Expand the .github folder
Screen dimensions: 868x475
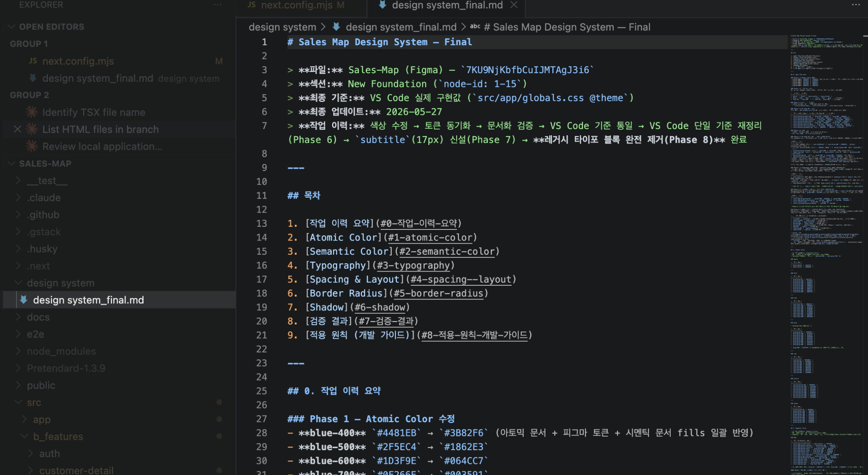click(18, 215)
